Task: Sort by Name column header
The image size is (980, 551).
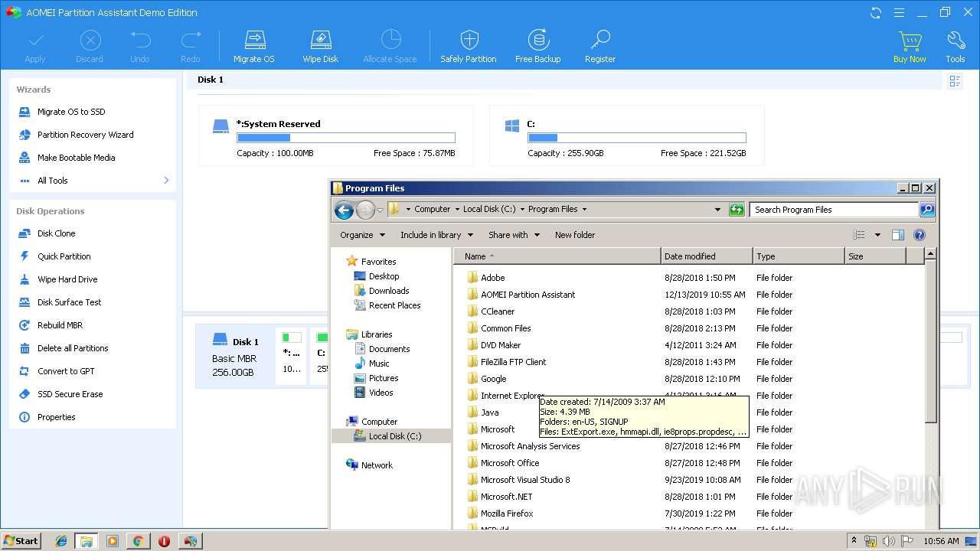Action: (557, 256)
